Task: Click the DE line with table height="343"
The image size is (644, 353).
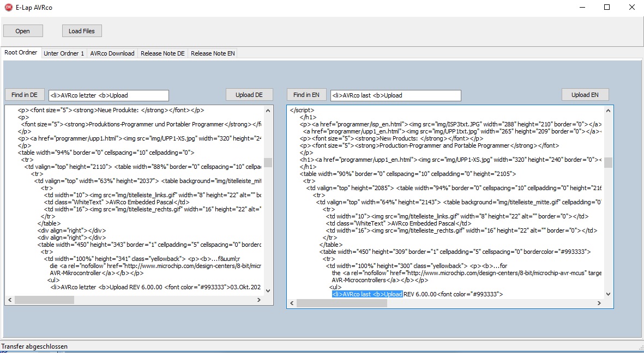Action: 149,245
